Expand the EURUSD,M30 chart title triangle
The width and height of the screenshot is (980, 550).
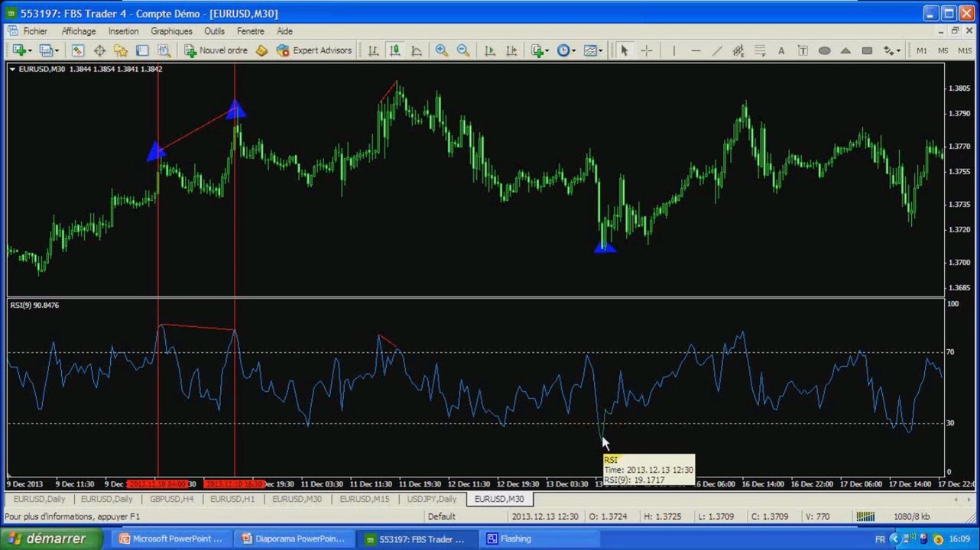coord(12,69)
